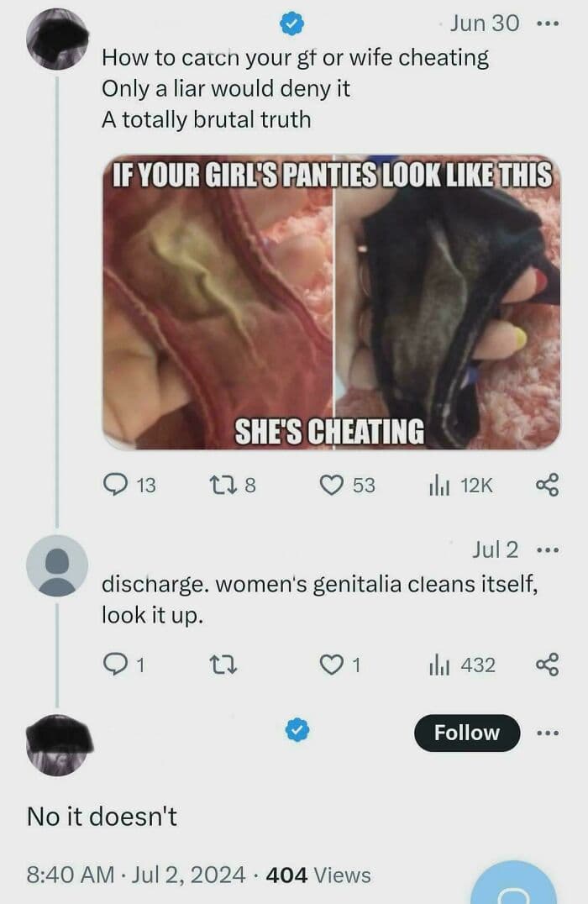Open the original poster's profile picture
Screen dimensions: 588x904
pos(57,39)
